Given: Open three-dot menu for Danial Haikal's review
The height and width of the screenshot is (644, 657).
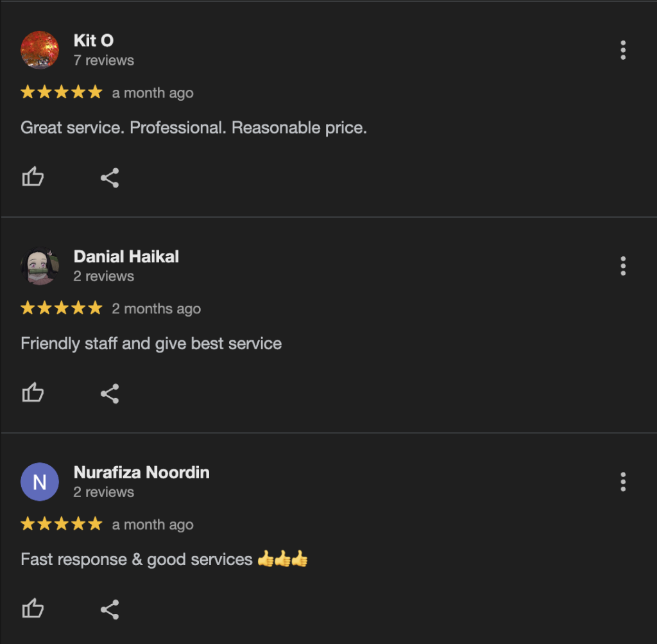Looking at the screenshot, I should coord(623,266).
